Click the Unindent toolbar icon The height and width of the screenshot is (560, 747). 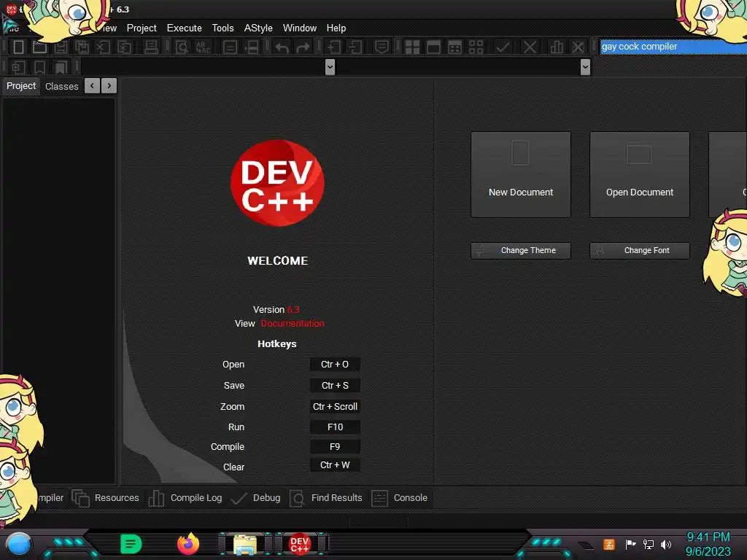355,47
